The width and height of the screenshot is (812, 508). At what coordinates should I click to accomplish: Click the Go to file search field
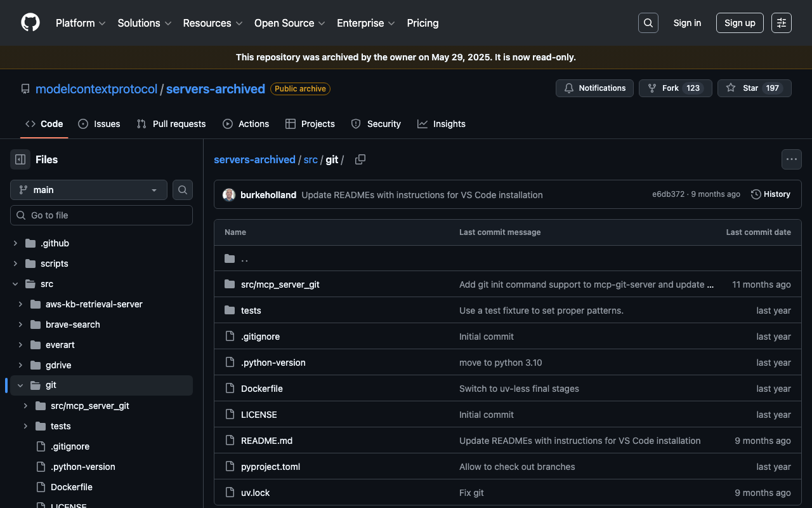(101, 215)
